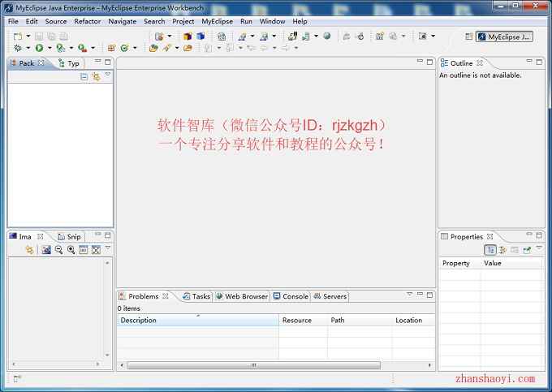Click the Open Type folder icon

(x=153, y=48)
